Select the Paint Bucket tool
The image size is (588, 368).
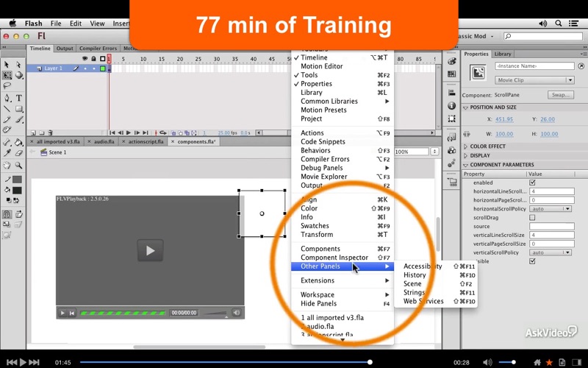pos(18,142)
